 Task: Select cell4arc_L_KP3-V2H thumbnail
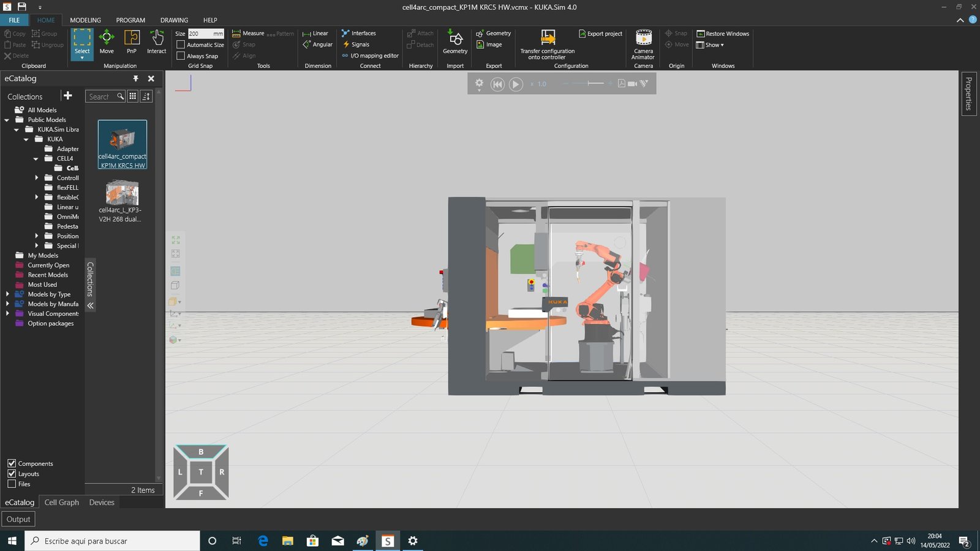[x=122, y=200]
